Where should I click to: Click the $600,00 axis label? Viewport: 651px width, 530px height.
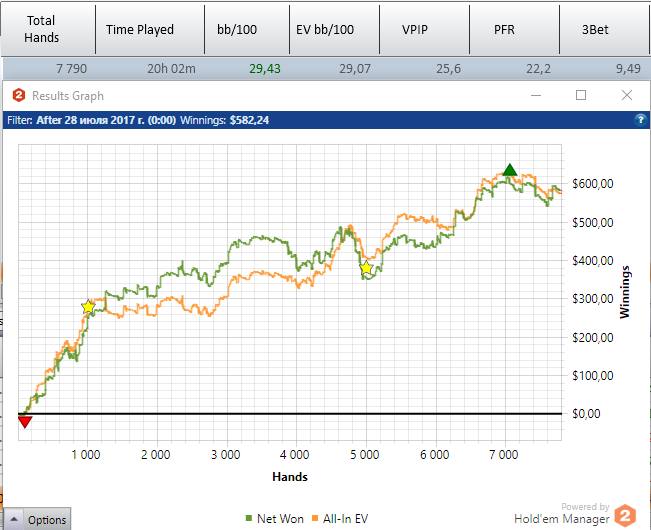coord(592,183)
